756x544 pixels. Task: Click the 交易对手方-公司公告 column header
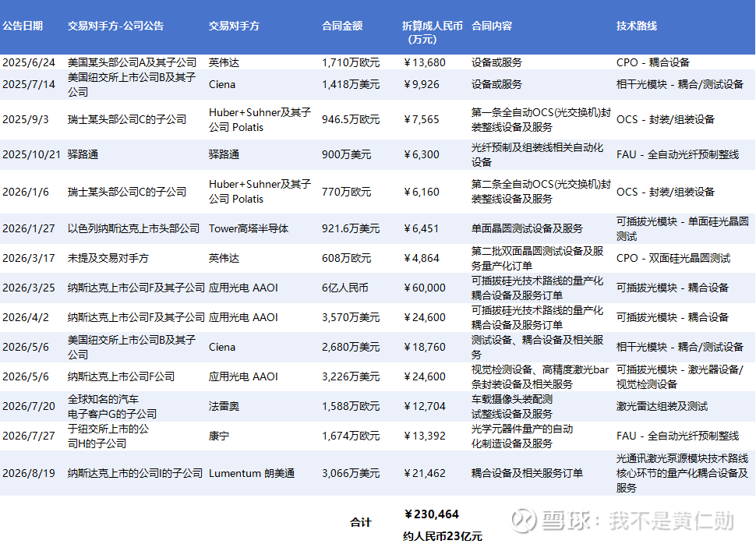pyautogui.click(x=115, y=26)
